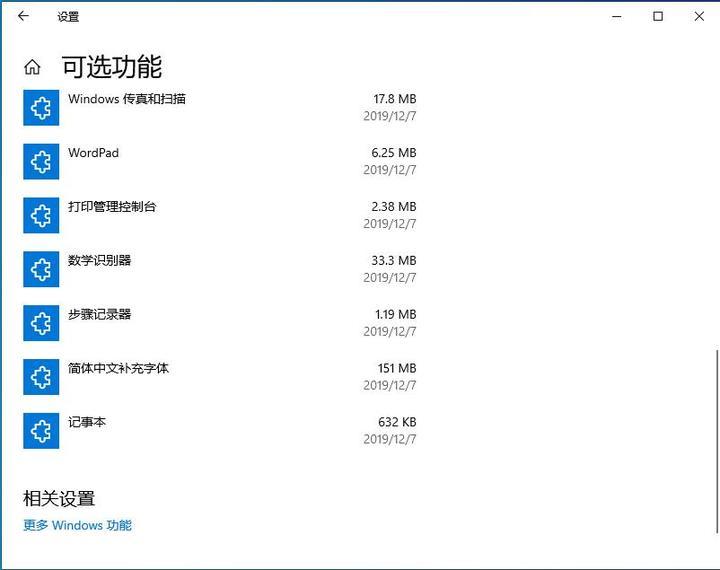
Task: Click the 记事本 feature icon
Action: (x=41, y=431)
